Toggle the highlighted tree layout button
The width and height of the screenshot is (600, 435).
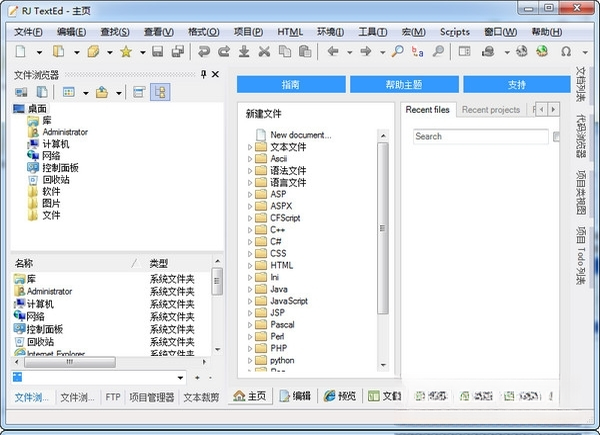160,92
